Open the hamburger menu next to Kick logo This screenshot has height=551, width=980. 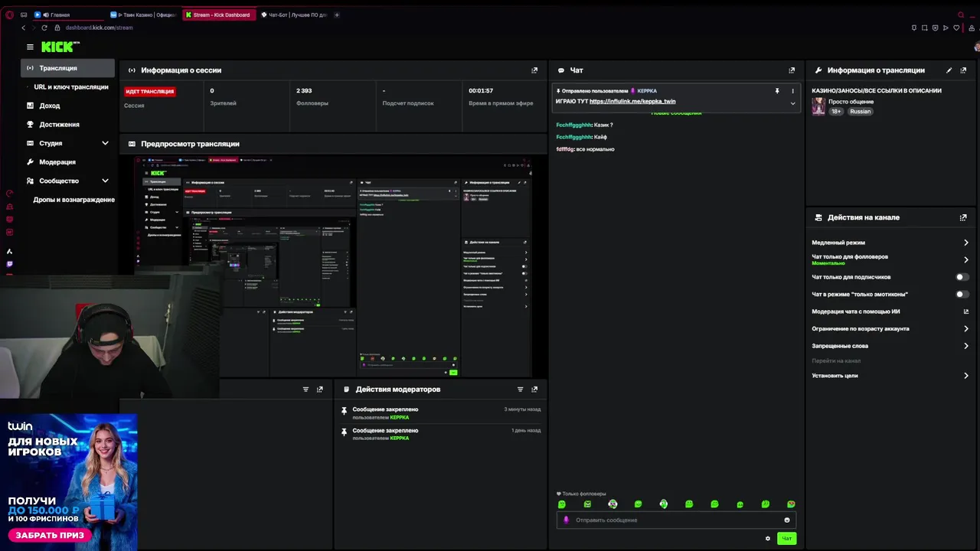tap(30, 47)
